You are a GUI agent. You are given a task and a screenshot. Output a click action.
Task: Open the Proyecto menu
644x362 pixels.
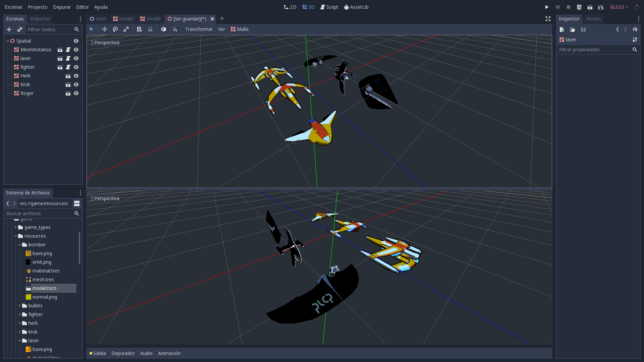pyautogui.click(x=38, y=7)
